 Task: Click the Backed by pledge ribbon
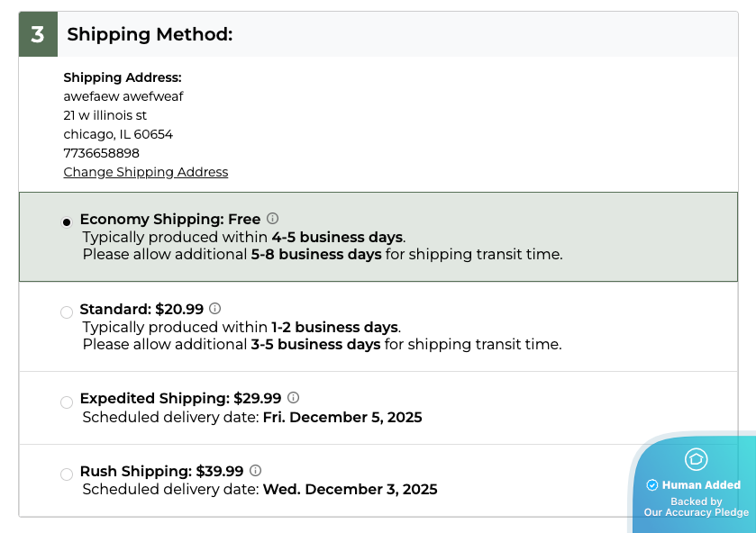pyautogui.click(x=695, y=501)
